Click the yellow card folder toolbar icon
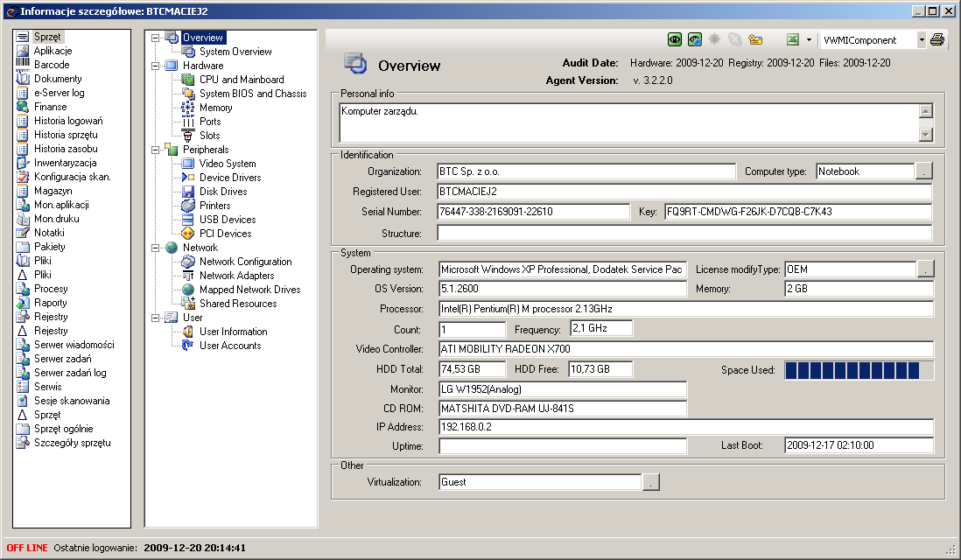 (x=755, y=40)
